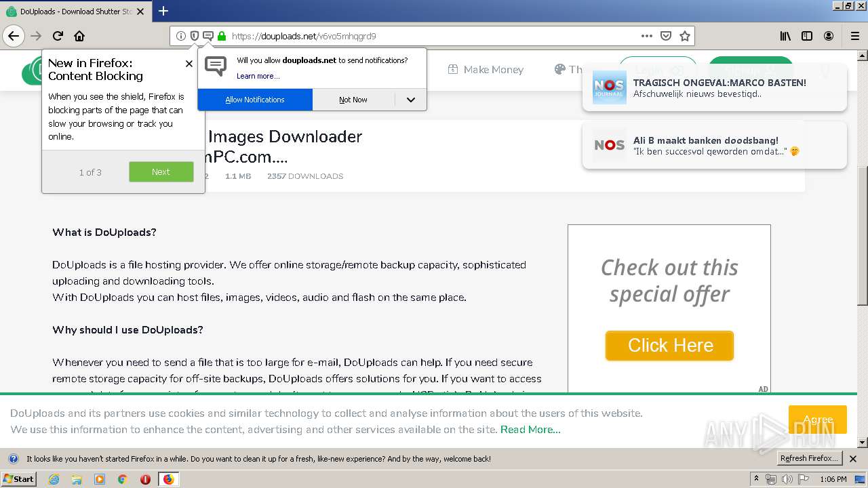Open the Library icon in toolbar
The width and height of the screenshot is (868, 488).
785,36
